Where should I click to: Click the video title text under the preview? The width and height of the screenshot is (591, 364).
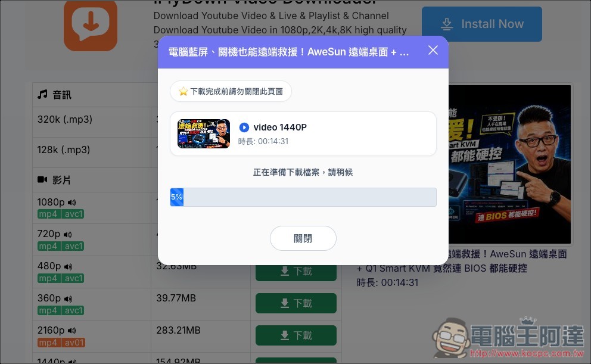pos(462,261)
